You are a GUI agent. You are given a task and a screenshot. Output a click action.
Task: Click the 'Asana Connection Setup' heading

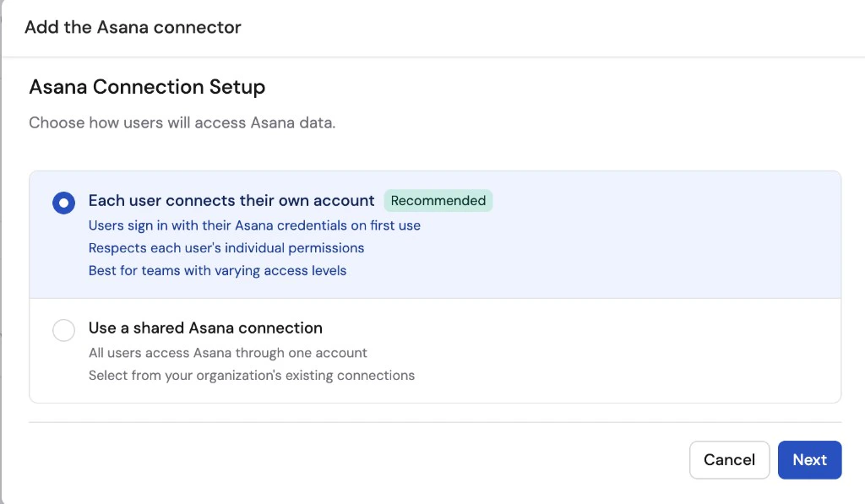click(x=147, y=87)
